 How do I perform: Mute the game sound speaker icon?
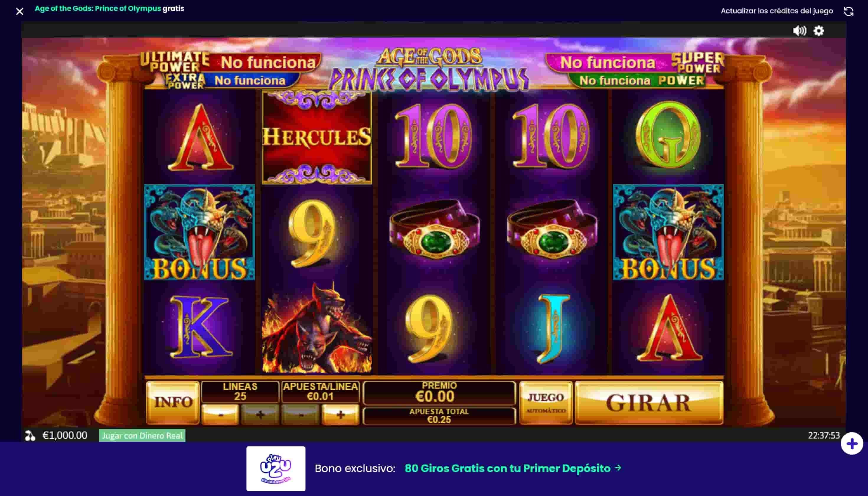(x=799, y=31)
